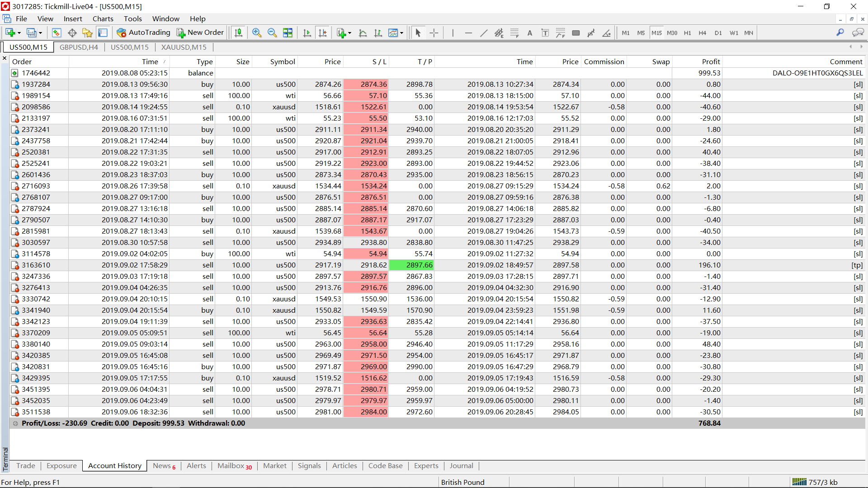Open the Charts menu
The height and width of the screenshot is (488, 868).
[x=103, y=19]
